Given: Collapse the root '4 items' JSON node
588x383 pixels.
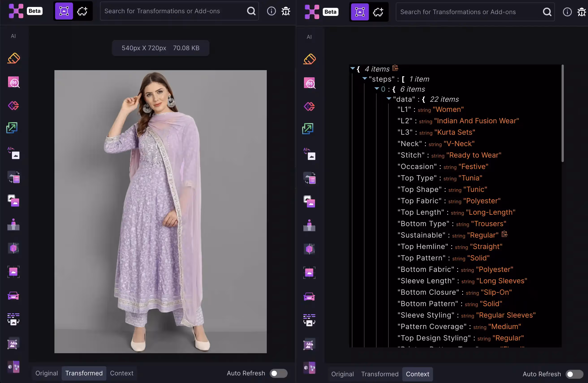Looking at the screenshot, I should (x=353, y=68).
